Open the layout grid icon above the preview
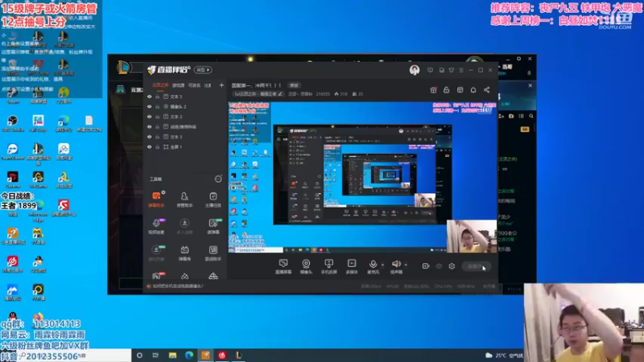This screenshot has height=362, width=644. (460, 90)
